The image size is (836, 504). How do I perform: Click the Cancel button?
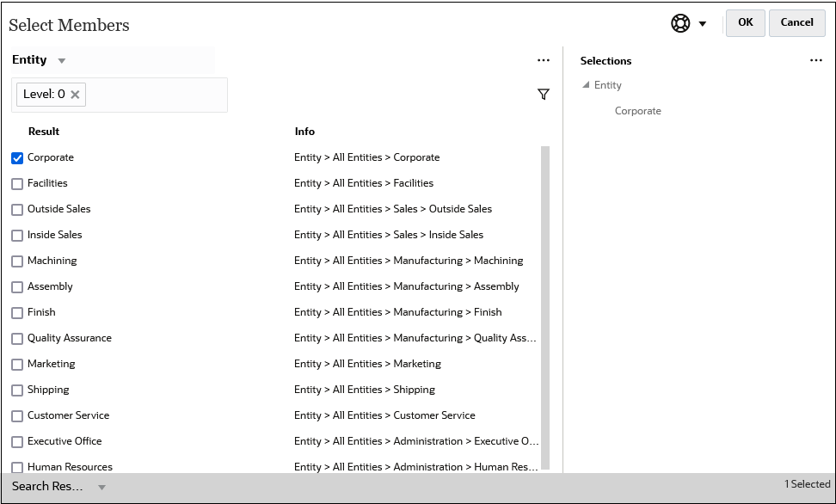[x=796, y=23]
